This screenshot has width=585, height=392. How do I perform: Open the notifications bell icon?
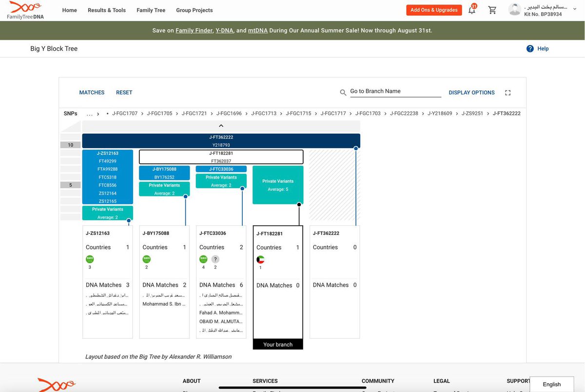click(x=471, y=10)
